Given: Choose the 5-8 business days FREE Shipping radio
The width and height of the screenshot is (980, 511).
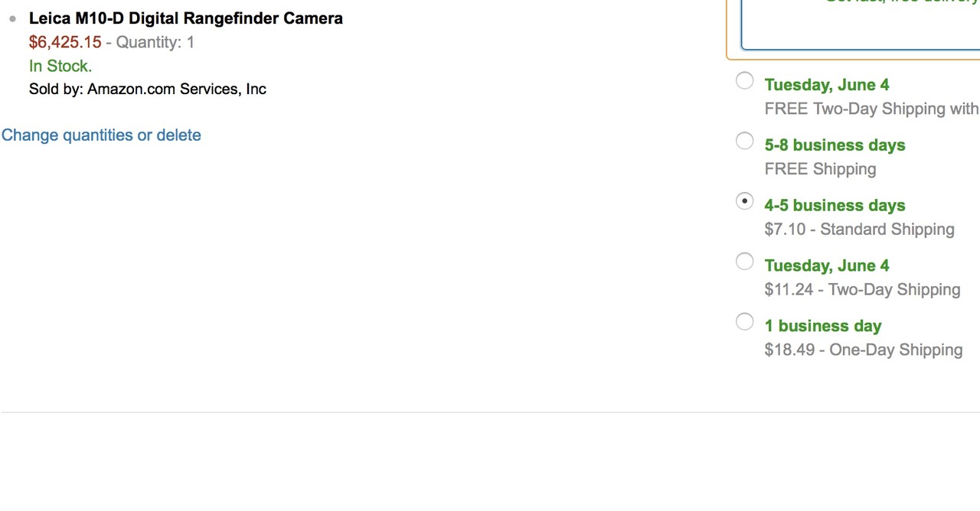Looking at the screenshot, I should (x=744, y=141).
